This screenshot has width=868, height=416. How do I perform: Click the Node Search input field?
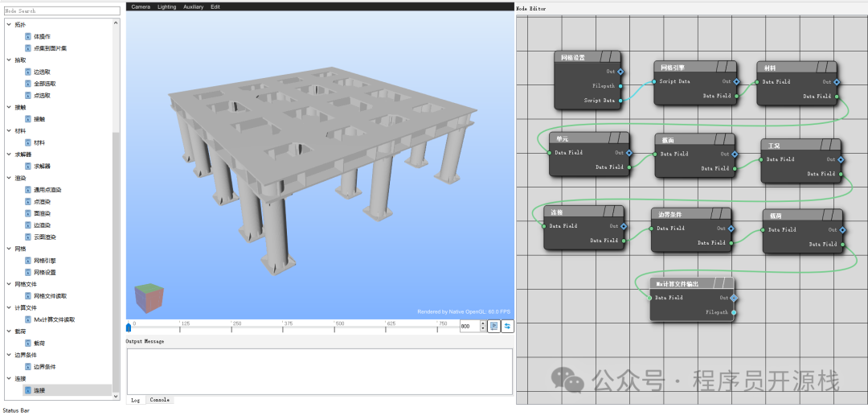[x=63, y=11]
